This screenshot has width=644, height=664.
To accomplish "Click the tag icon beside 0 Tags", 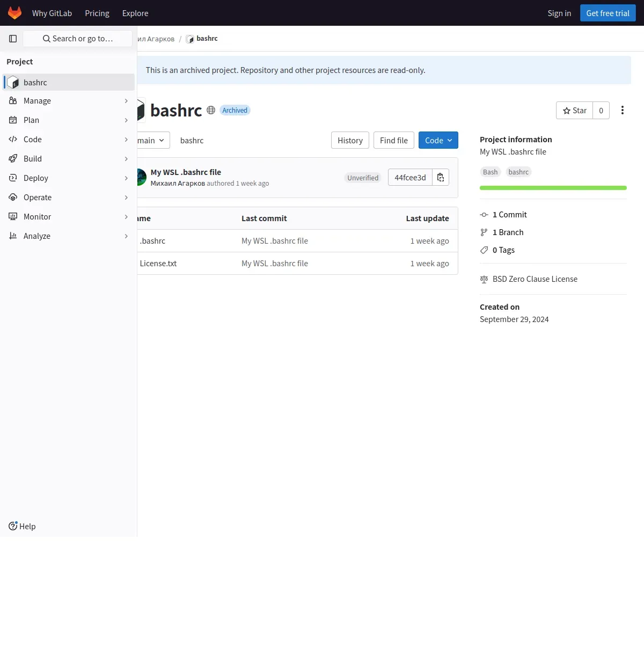I will pos(484,250).
